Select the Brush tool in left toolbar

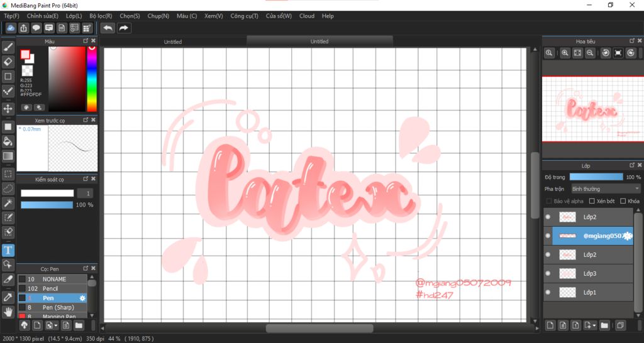pyautogui.click(x=8, y=47)
